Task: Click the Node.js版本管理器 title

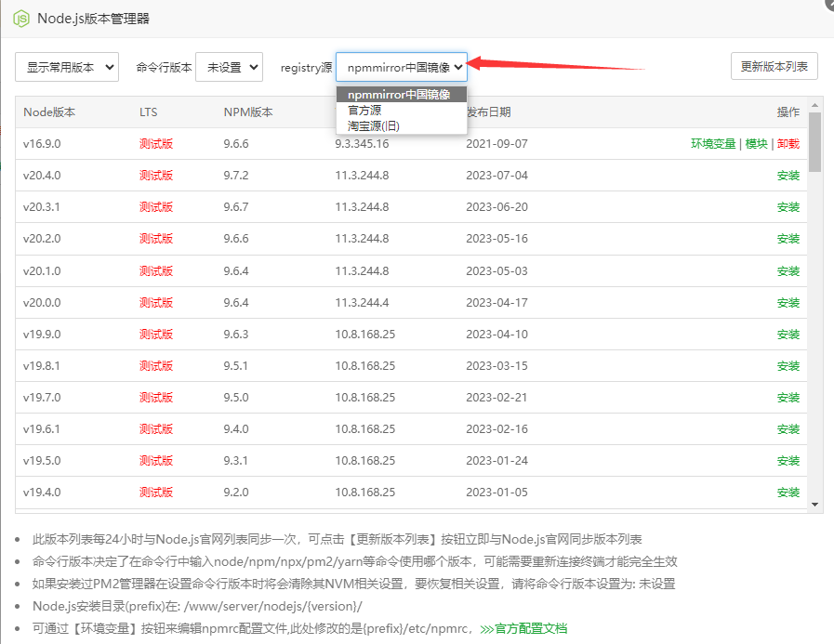Action: coord(93,19)
